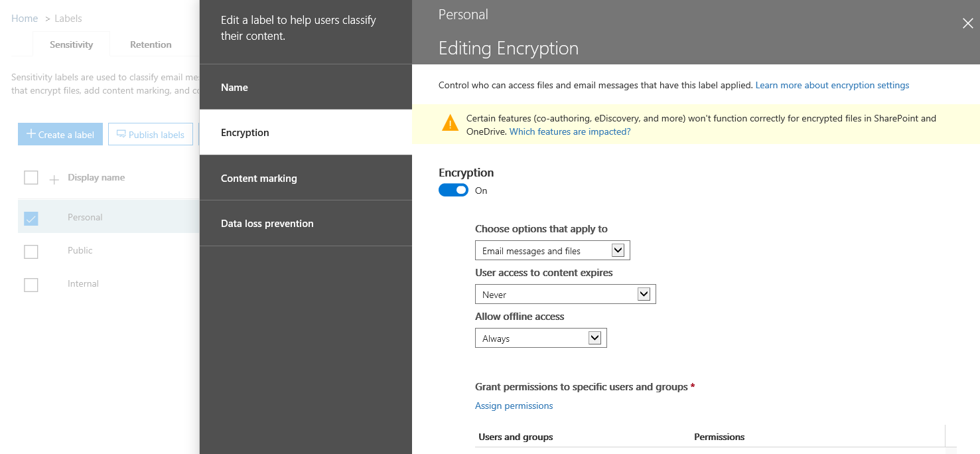The height and width of the screenshot is (454, 980).
Task: Uncheck the Personal label checkbox
Action: [31, 218]
